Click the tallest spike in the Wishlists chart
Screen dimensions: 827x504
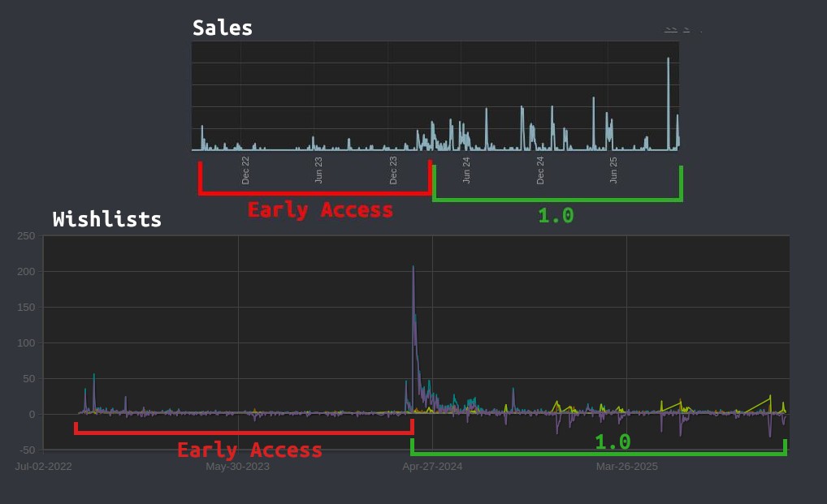[413, 268]
